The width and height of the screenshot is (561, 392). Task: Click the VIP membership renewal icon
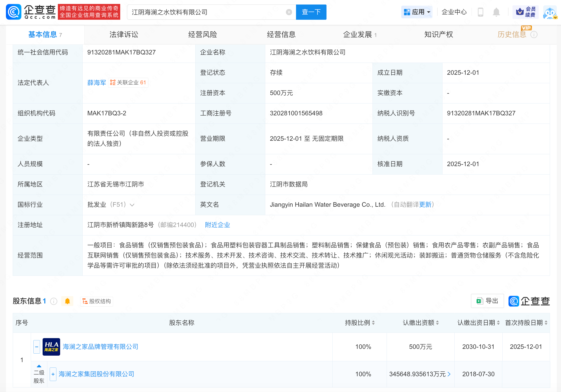tap(525, 12)
